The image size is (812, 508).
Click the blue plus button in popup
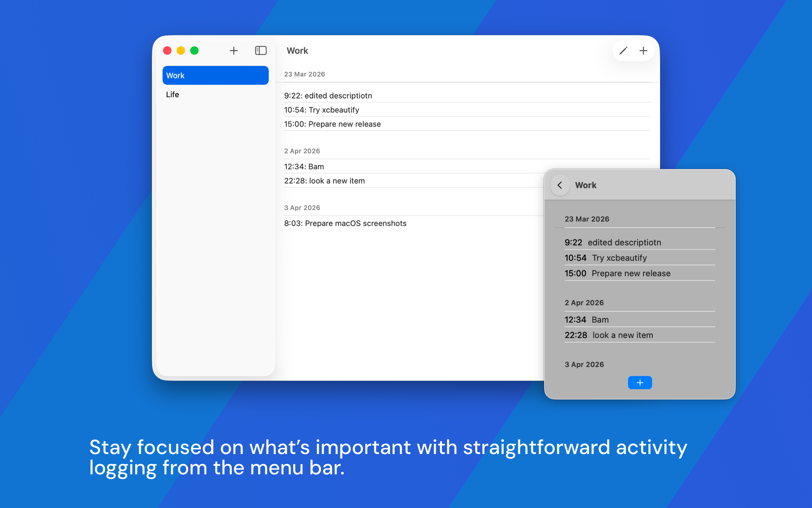tap(640, 383)
